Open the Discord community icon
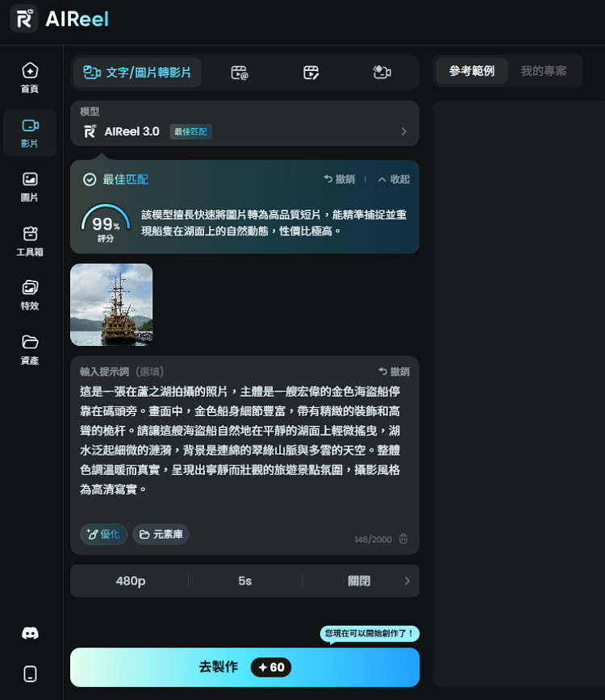The height and width of the screenshot is (700, 605). click(30, 633)
